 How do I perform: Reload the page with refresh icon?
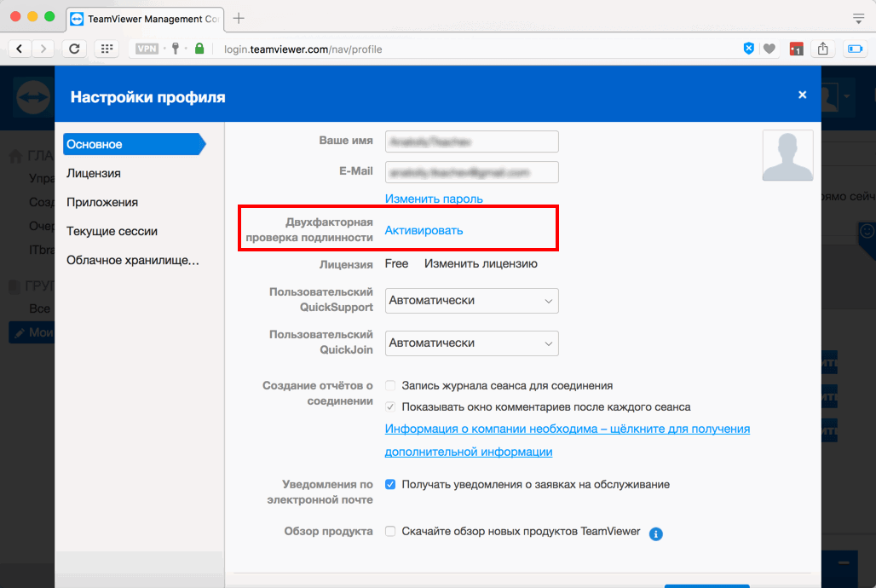pos(74,49)
